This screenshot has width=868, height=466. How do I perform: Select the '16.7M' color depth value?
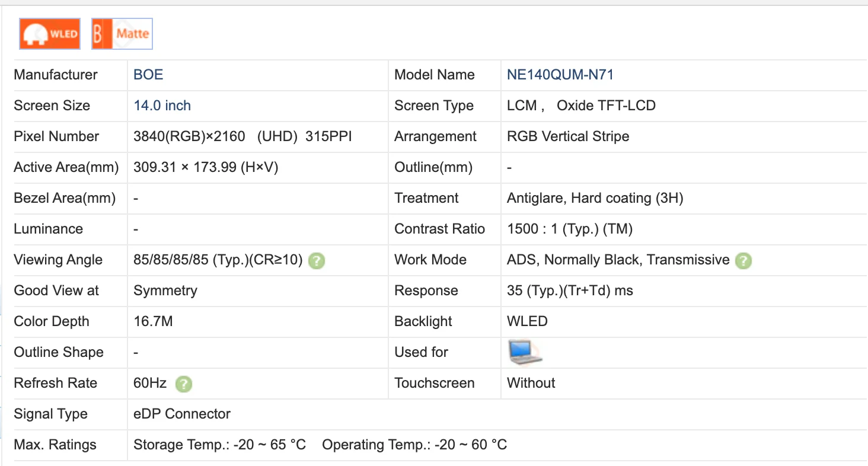[153, 321]
